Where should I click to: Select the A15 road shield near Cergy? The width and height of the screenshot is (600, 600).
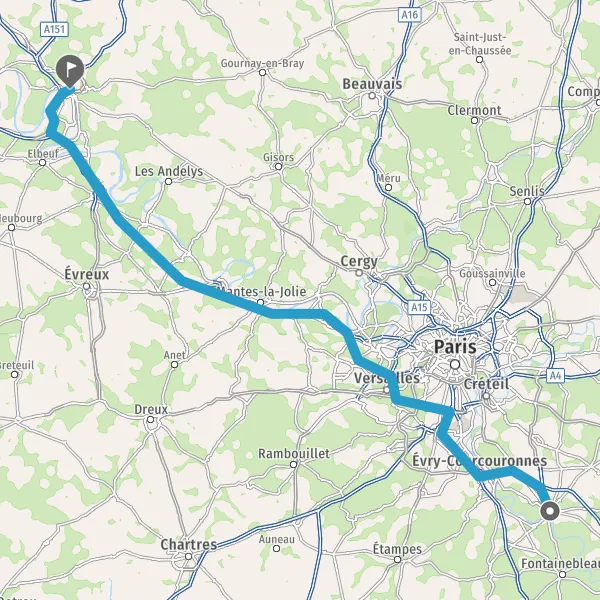tap(419, 307)
